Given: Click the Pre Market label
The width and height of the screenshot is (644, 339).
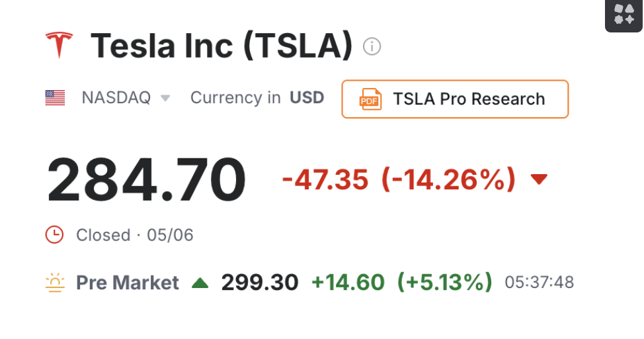Looking at the screenshot, I should tap(128, 283).
